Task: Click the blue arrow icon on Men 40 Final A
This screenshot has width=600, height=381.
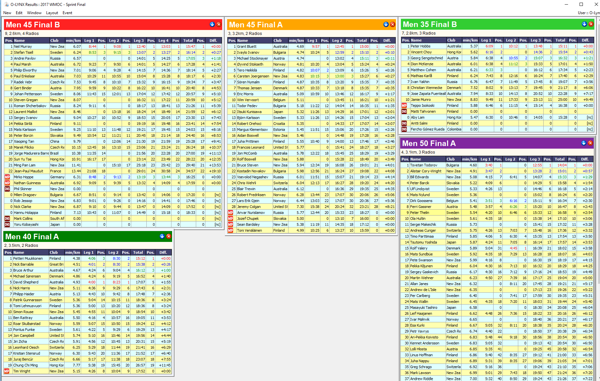Action: tap(162, 236)
